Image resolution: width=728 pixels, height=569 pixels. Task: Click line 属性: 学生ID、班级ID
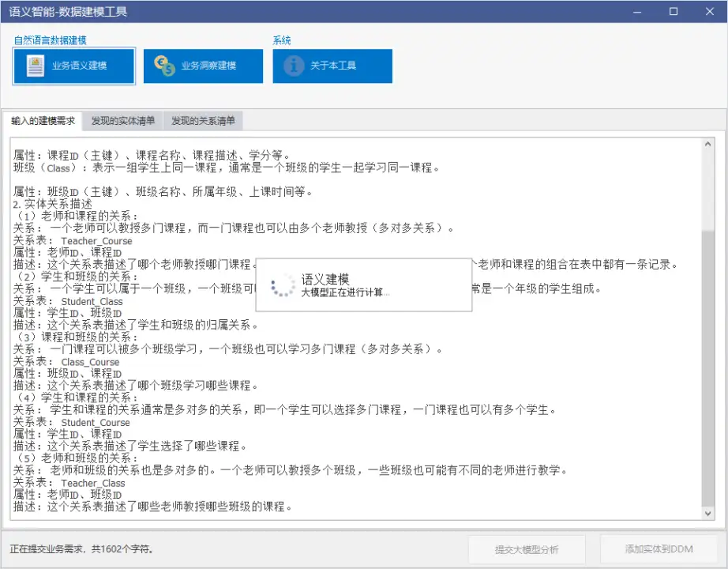[x=67, y=313]
